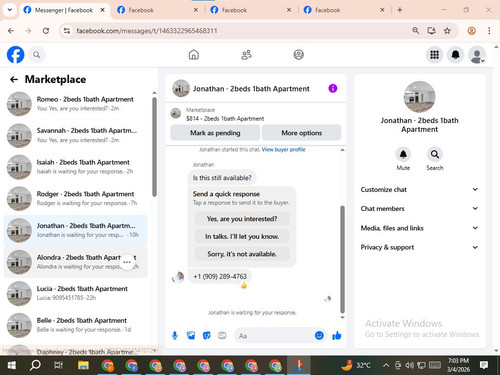
Task: Click the site information icon in address bar
Action: click(67, 31)
